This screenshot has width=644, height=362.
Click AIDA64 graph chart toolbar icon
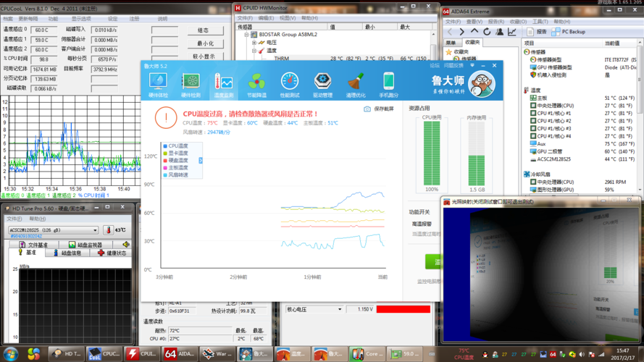[x=512, y=32]
